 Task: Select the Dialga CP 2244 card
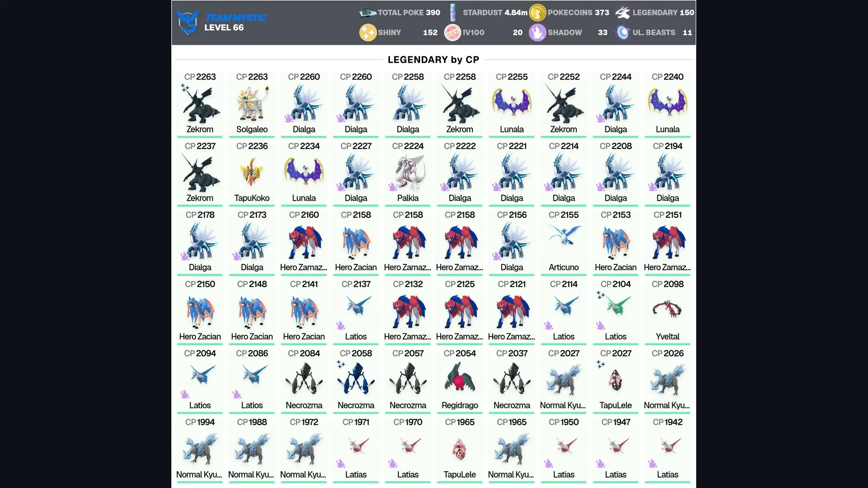point(616,104)
